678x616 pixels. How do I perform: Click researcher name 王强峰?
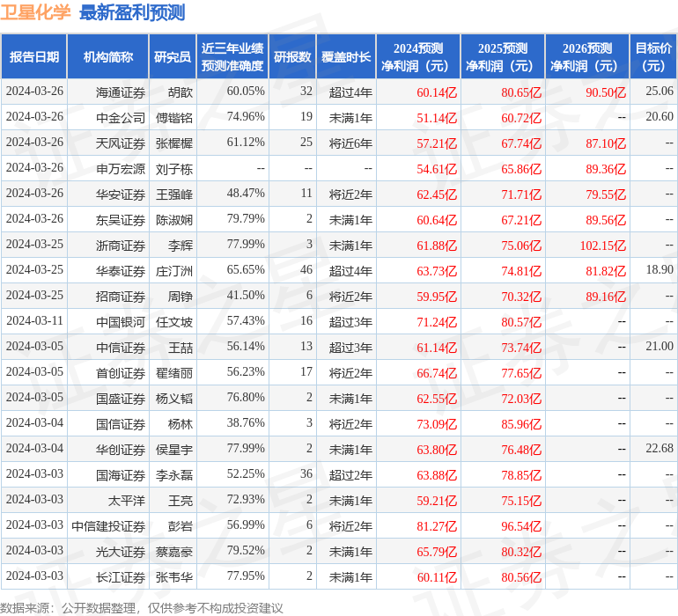click(x=174, y=194)
